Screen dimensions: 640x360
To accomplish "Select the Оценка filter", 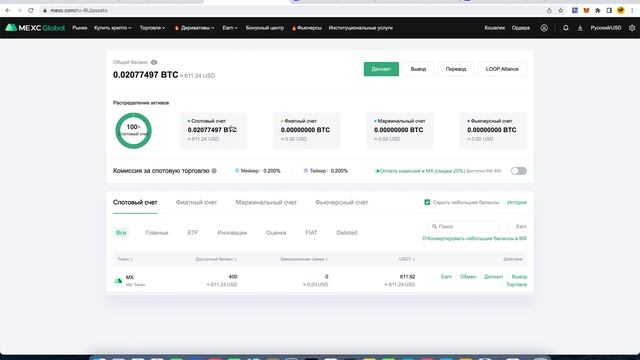I will [276, 233].
